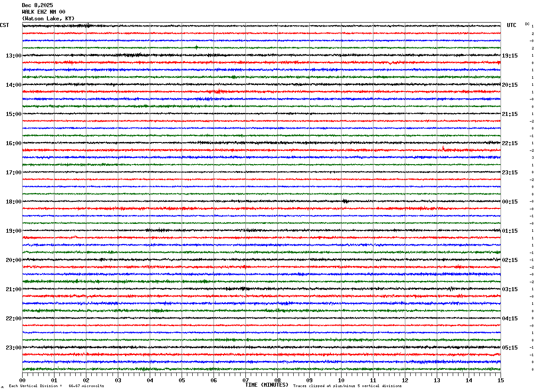Select the 17:00 CST time label

pyautogui.click(x=14, y=173)
